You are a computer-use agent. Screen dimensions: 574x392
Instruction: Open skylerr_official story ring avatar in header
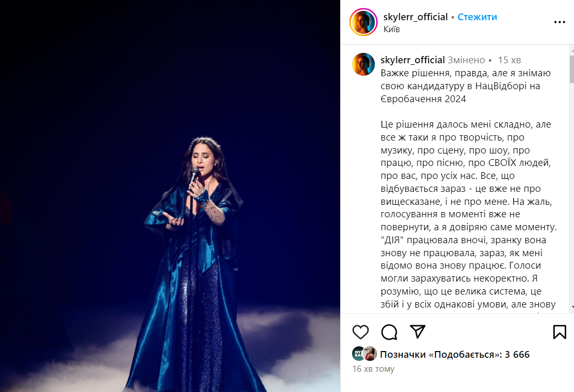[x=363, y=22]
